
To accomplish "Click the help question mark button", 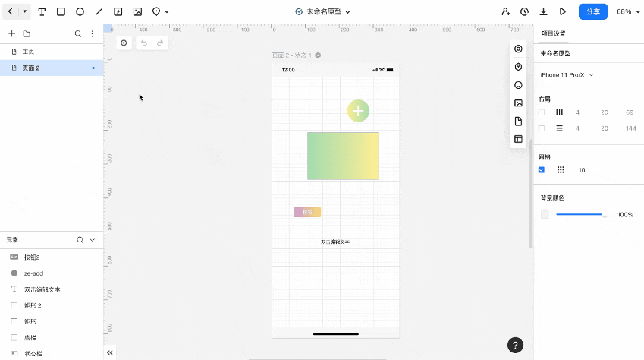I will pyautogui.click(x=515, y=345).
